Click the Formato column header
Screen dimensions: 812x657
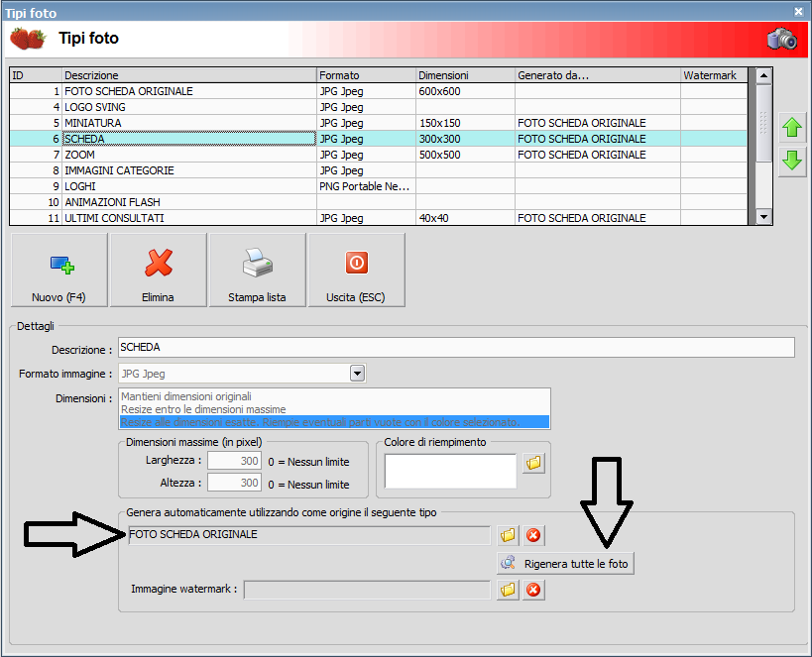coord(366,75)
